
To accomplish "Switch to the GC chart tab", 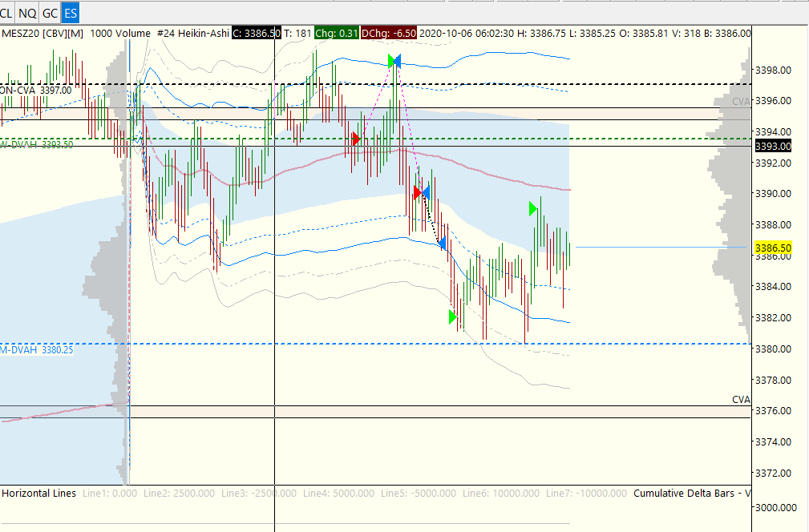I will click(x=50, y=13).
